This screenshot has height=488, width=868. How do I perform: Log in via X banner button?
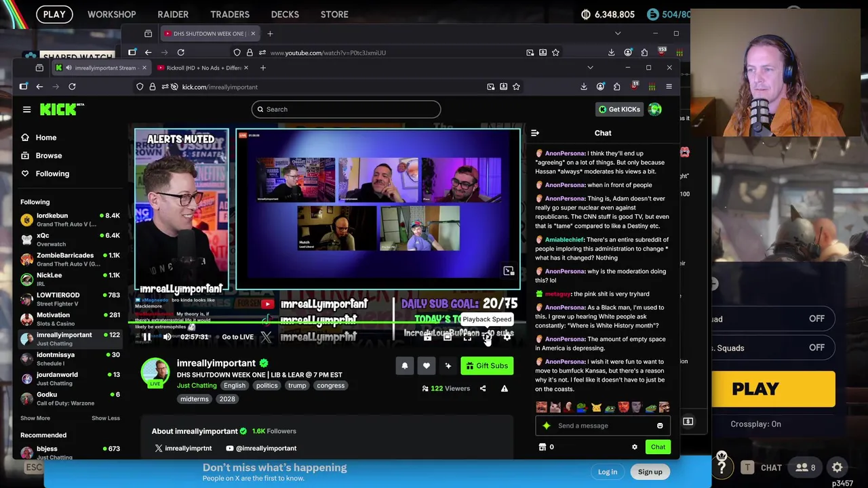(x=608, y=472)
